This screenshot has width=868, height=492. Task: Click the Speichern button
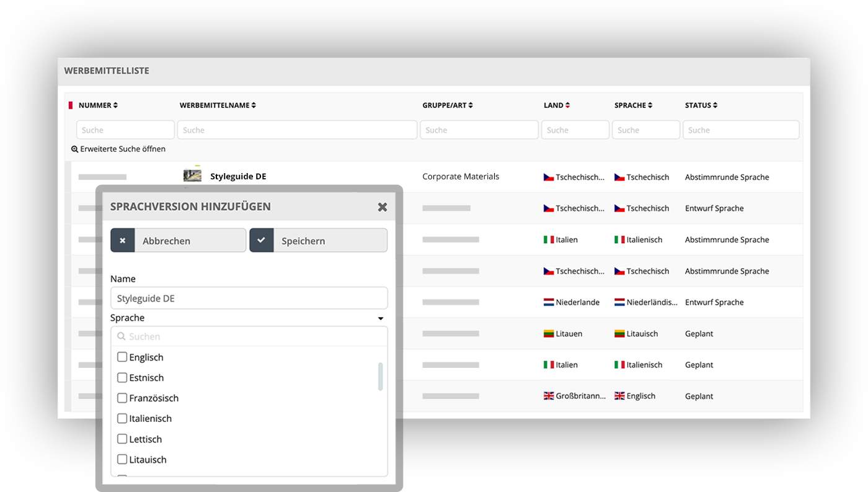pyautogui.click(x=319, y=240)
